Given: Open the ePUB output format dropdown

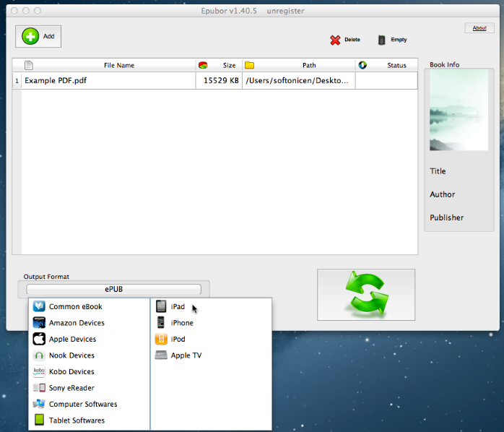Looking at the screenshot, I should coord(114,289).
